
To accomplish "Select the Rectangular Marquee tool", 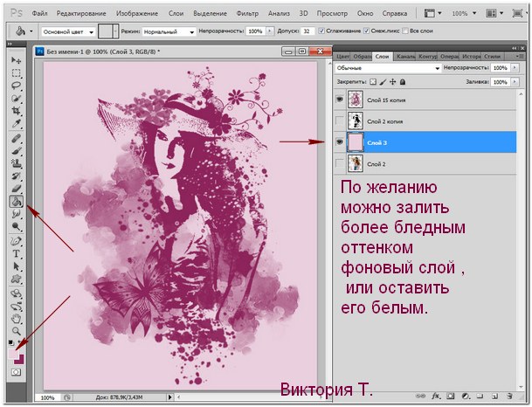I will 16,72.
